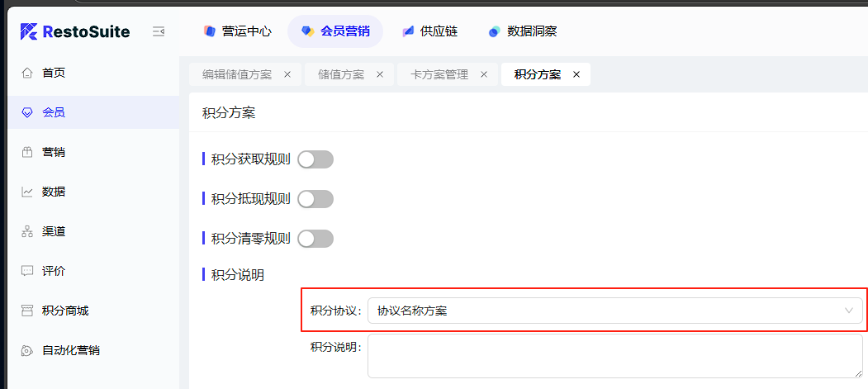Click the chart icon beside 数据
Screen dimensions: 868x389
coord(26,192)
